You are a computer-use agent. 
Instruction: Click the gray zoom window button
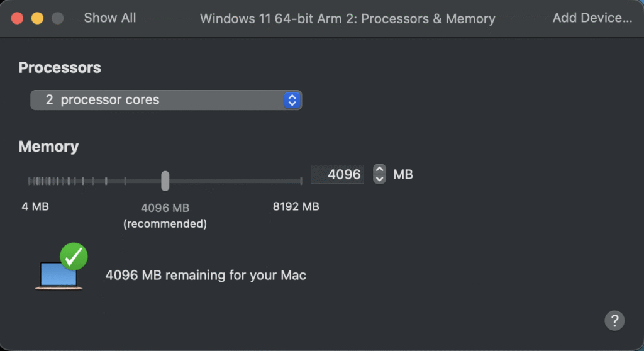[x=57, y=18]
